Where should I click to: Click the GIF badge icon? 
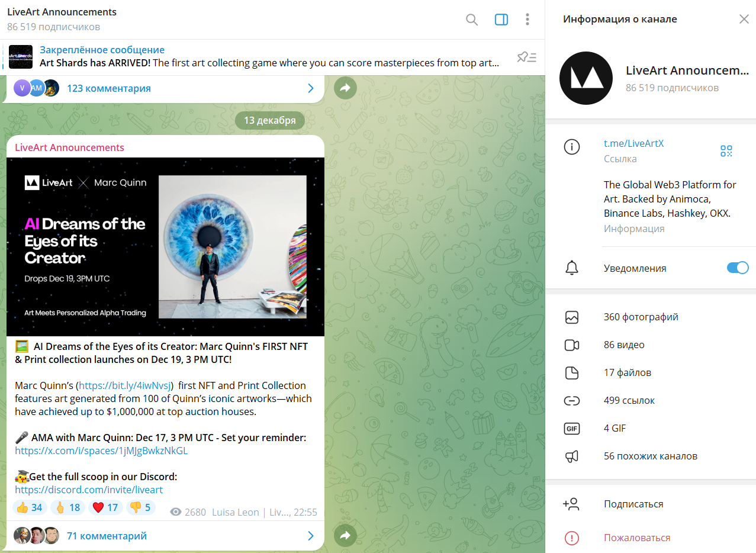tap(572, 429)
